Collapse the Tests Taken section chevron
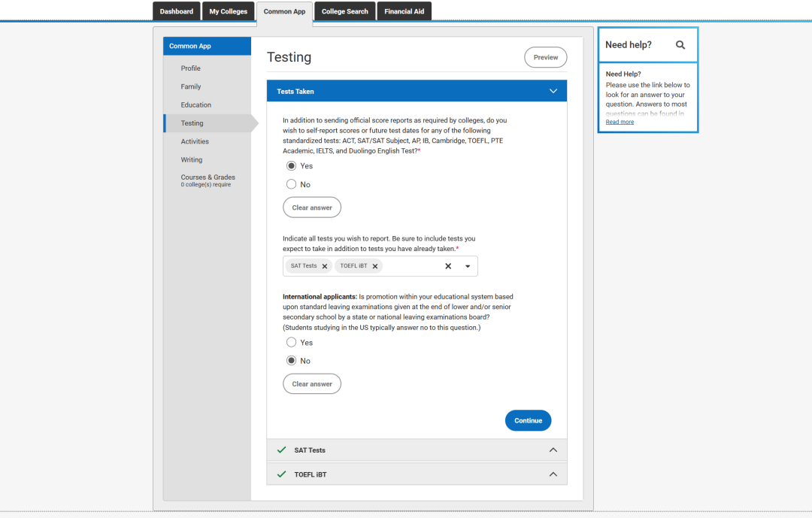The image size is (812, 518). click(x=553, y=91)
